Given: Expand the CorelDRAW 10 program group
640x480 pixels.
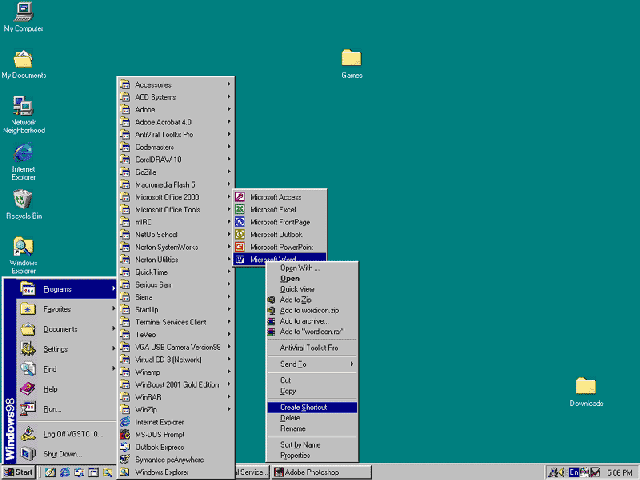Looking at the screenshot, I should click(x=176, y=160).
